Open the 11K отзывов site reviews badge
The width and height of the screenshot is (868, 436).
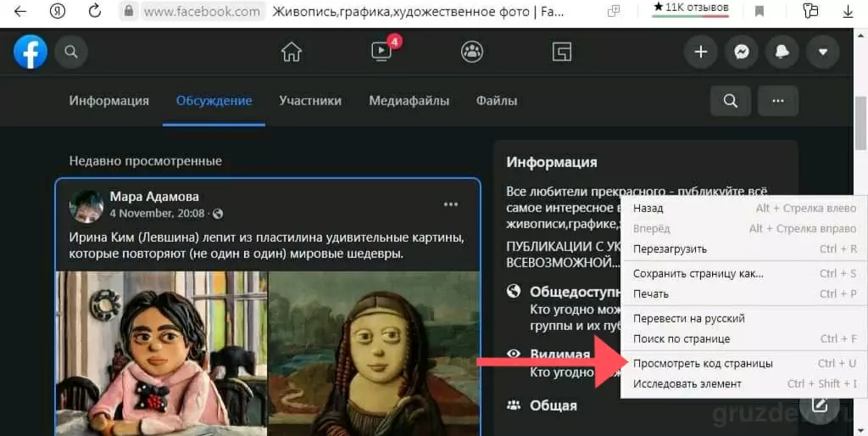click(690, 8)
